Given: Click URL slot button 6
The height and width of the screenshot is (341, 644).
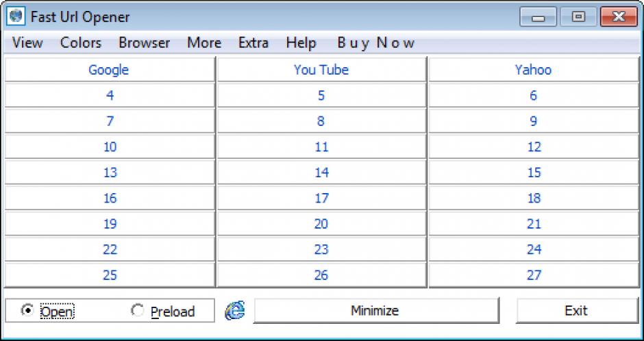Looking at the screenshot, I should coord(534,95).
